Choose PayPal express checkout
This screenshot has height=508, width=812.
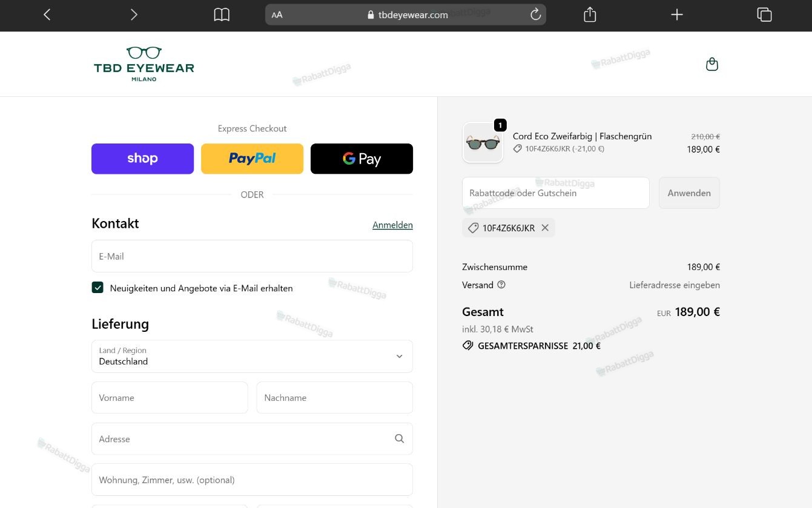point(252,159)
